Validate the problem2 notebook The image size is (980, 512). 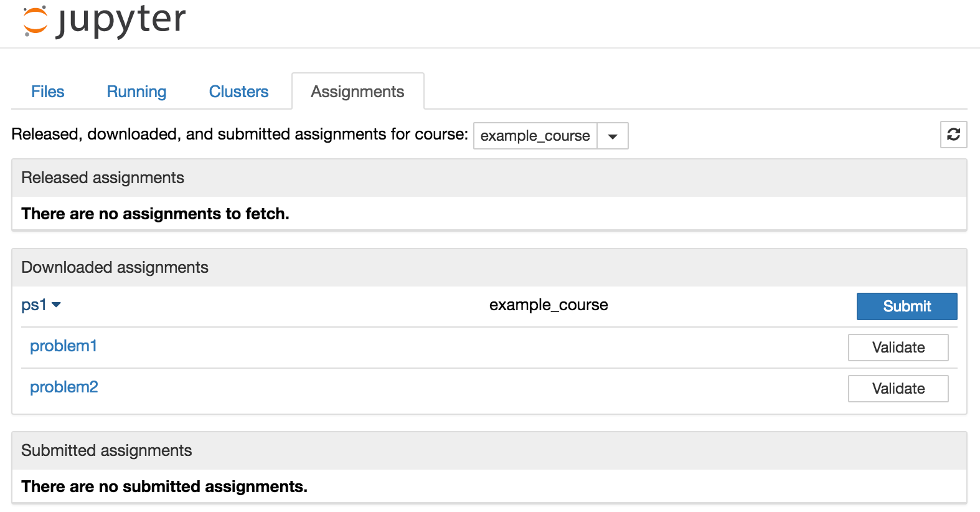(898, 389)
